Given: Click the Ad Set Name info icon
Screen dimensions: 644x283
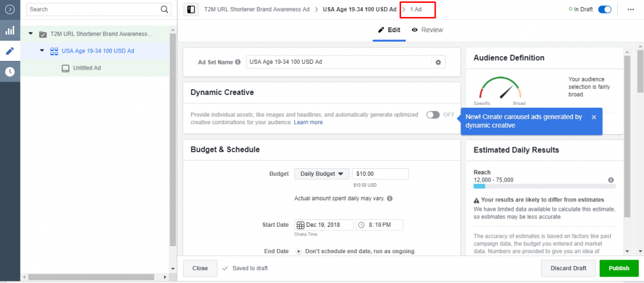Looking at the screenshot, I should (237, 62).
